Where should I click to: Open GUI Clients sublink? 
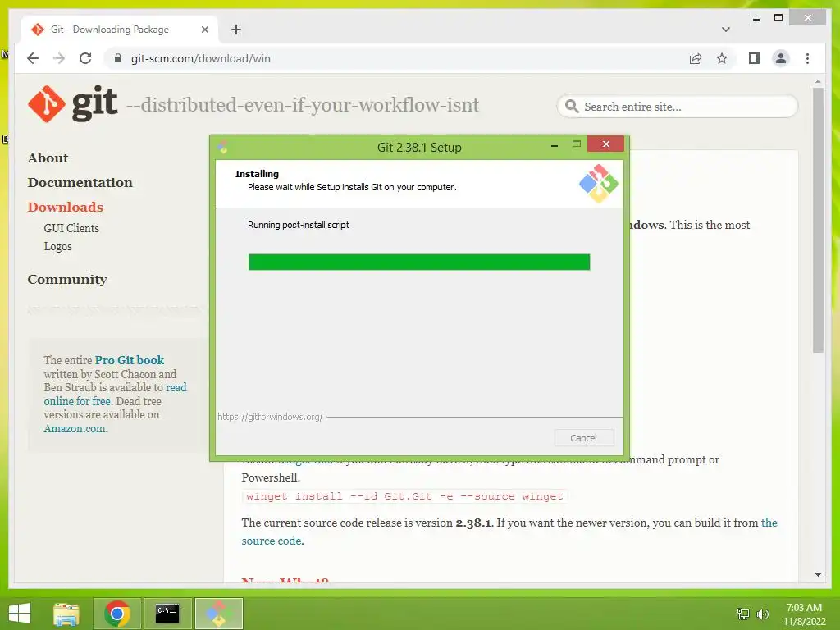[x=71, y=228]
